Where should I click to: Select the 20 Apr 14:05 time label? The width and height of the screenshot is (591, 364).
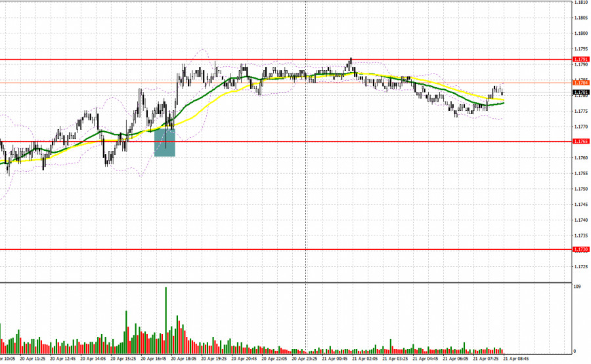93,359
